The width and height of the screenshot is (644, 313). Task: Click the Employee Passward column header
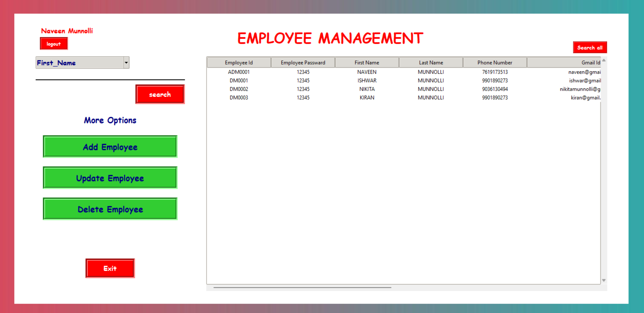[303, 62]
